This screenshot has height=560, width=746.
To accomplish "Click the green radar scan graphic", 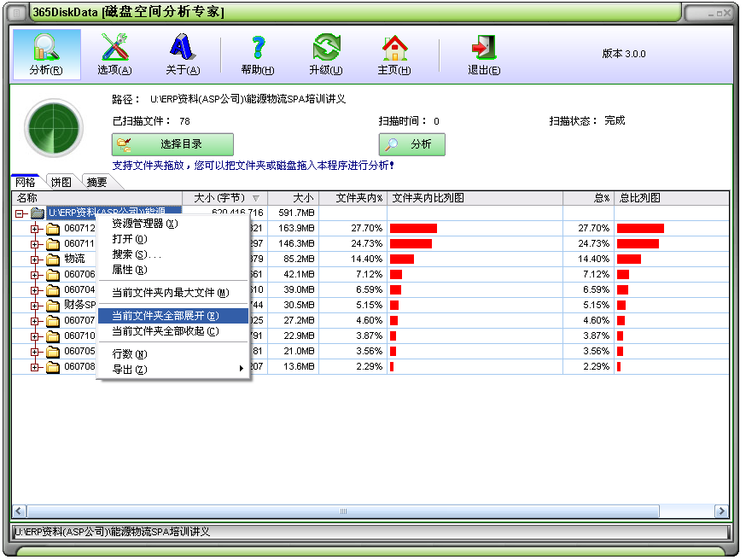I will pyautogui.click(x=54, y=128).
